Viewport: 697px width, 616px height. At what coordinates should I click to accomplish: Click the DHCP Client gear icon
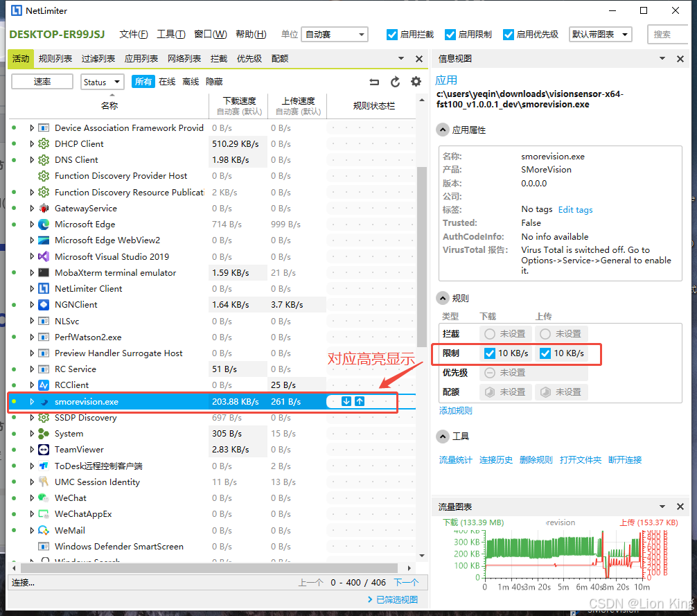pyautogui.click(x=44, y=144)
